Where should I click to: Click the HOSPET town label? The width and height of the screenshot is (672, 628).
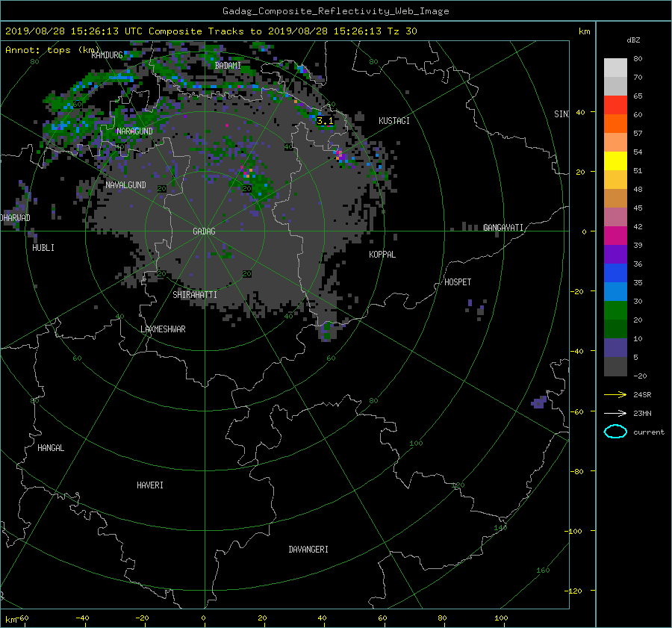click(x=458, y=282)
